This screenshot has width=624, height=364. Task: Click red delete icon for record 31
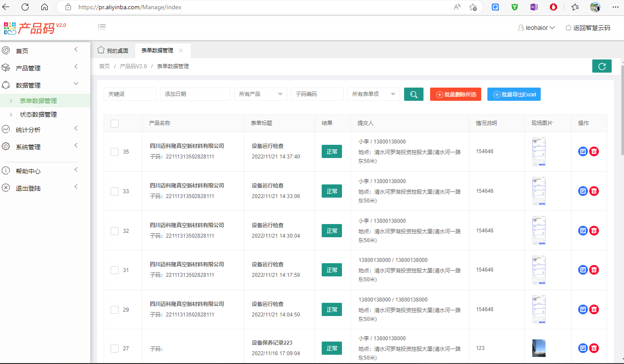pos(594,270)
